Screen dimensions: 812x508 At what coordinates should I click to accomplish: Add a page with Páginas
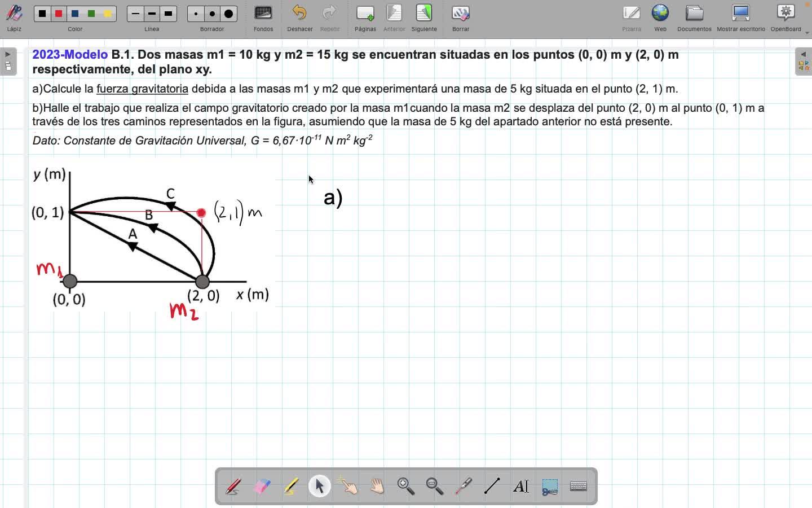365,17
